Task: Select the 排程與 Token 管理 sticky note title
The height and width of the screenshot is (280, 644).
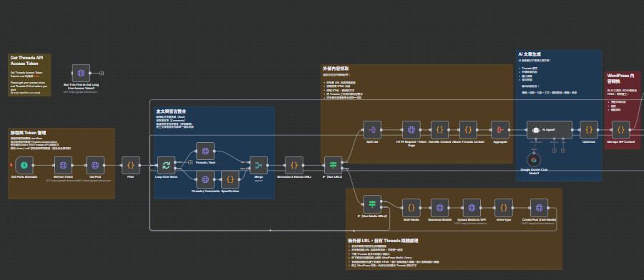Action: (x=29, y=133)
